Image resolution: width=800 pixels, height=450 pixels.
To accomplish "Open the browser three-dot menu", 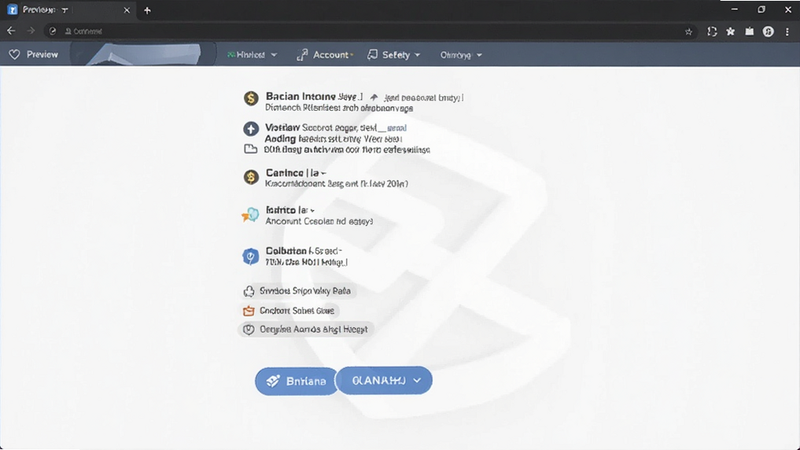I will pos(787,32).
